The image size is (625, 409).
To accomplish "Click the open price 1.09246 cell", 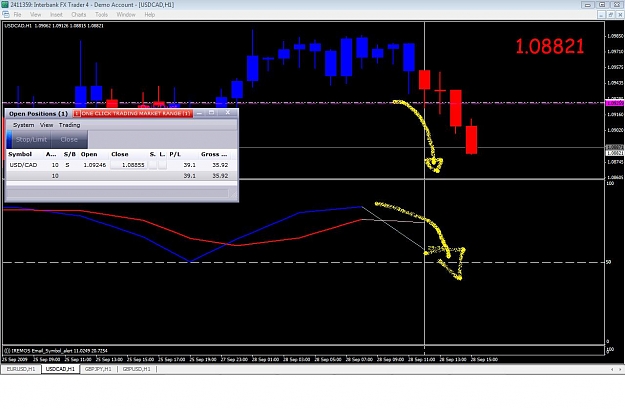I will [94, 165].
